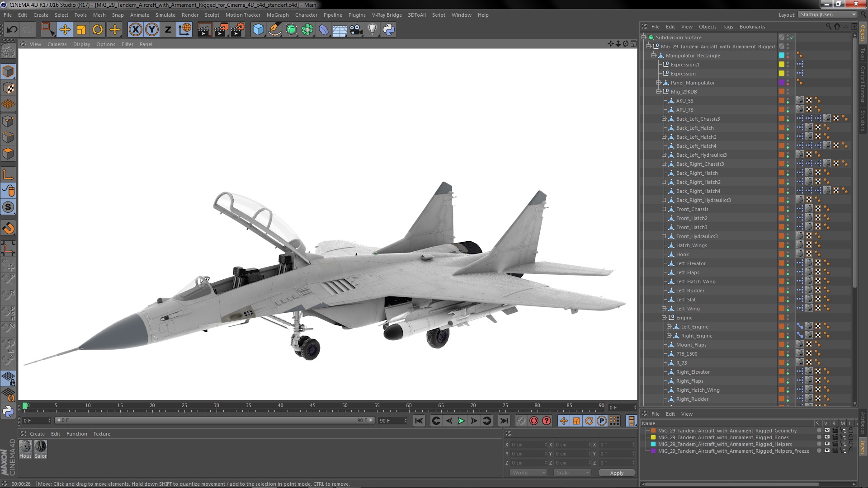
Task: Click the yellow layer swatch of Expression.1
Action: click(781, 65)
